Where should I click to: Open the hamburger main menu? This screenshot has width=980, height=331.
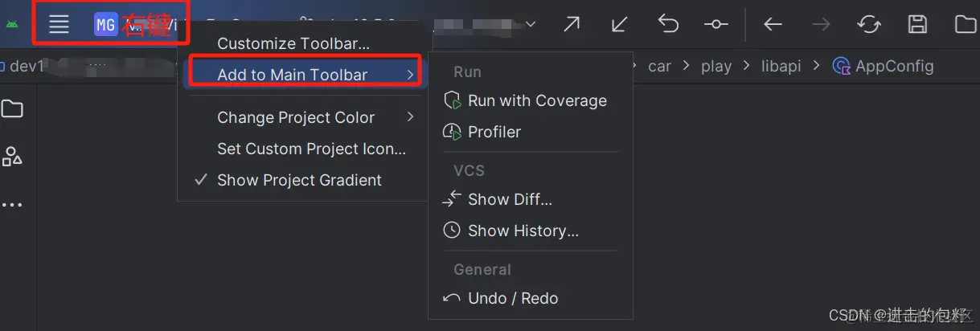click(59, 24)
